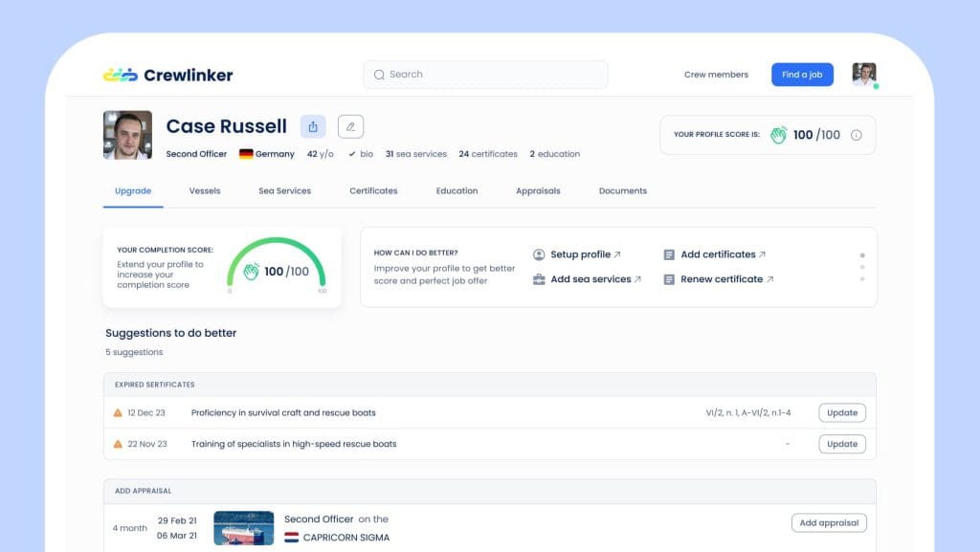The image size is (980, 552).
Task: Update Training of specialists rescue boats certificate
Action: (x=842, y=444)
